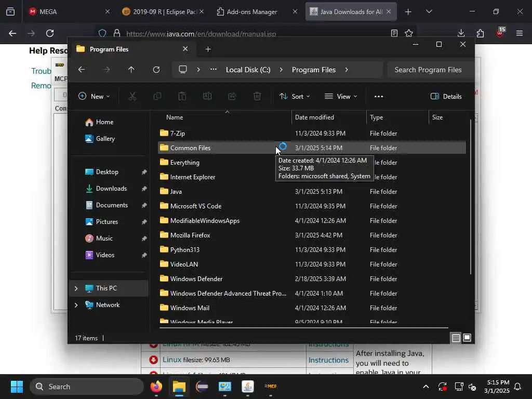Expand the Network tree node

[x=76, y=305]
